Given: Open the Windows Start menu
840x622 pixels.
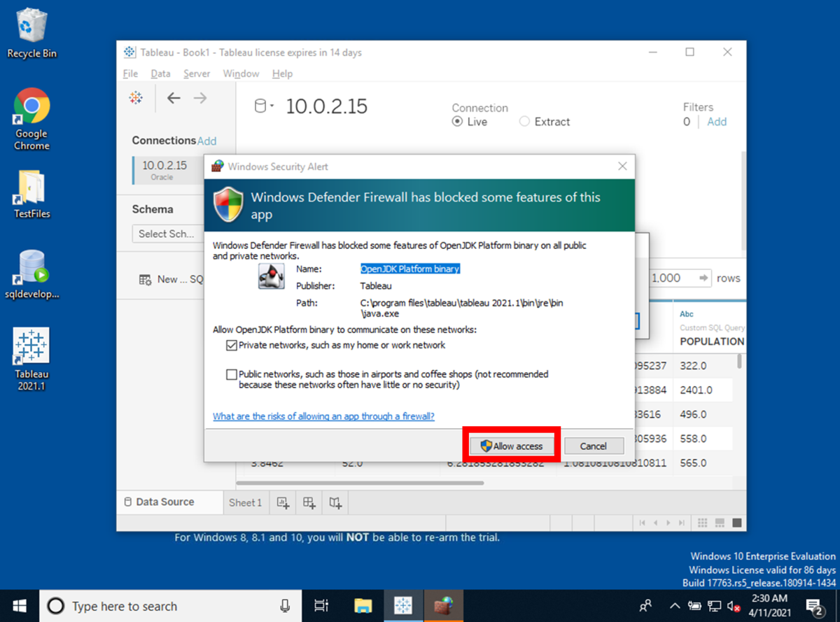Looking at the screenshot, I should 19,606.
